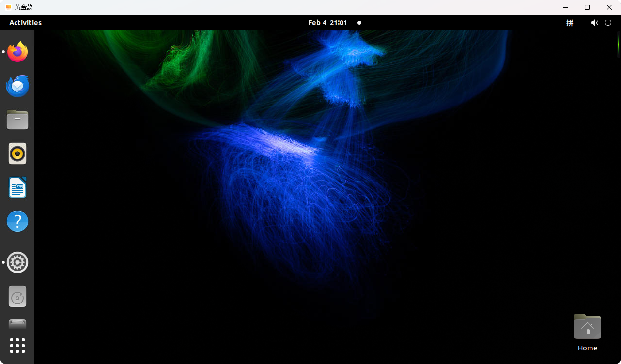Click the volume speaker icon in top bar
Image resolution: width=621 pixels, height=364 pixels.
click(x=594, y=23)
